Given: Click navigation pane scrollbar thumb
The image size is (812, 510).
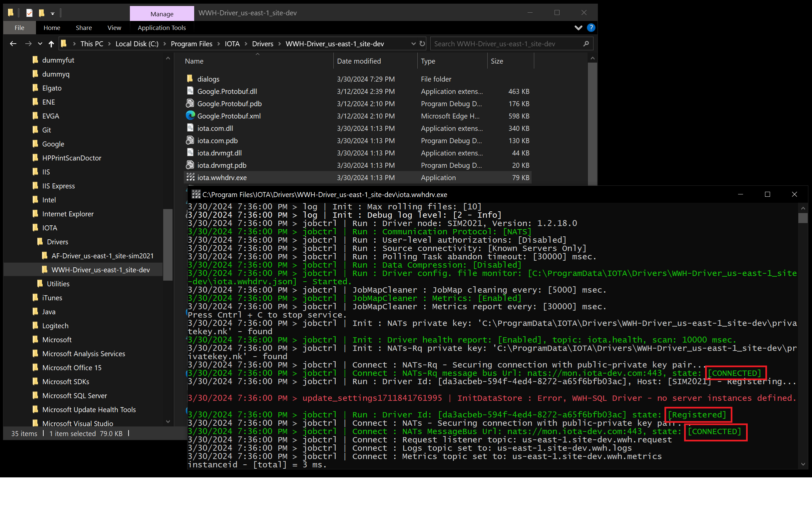Looking at the screenshot, I should click(168, 245).
